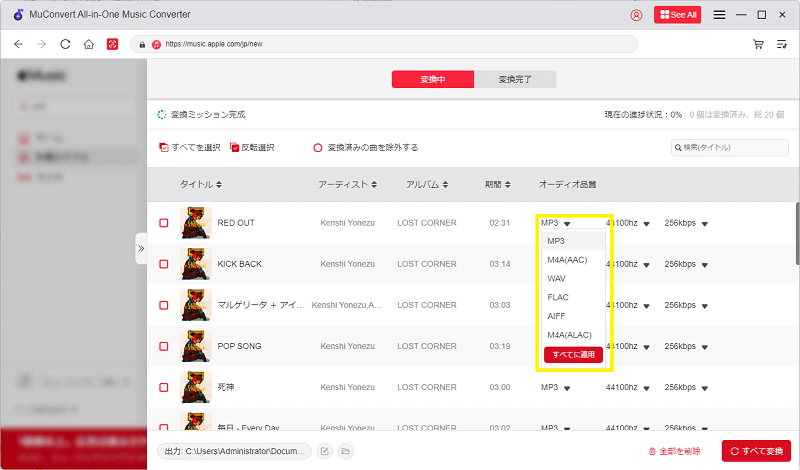The width and height of the screenshot is (800, 470).
Task: Click the title search field
Action: [x=730, y=147]
